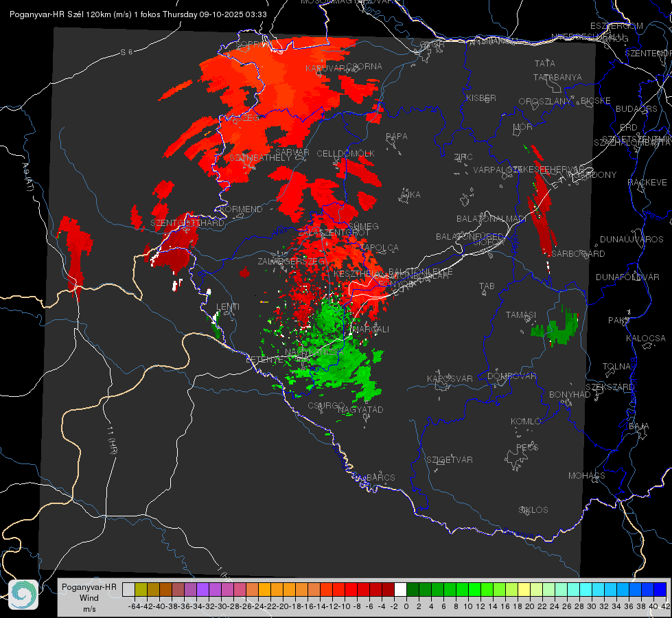Click the SZIGETVAR city label
Image resolution: width=672 pixels, height=618 pixels.
click(x=450, y=460)
